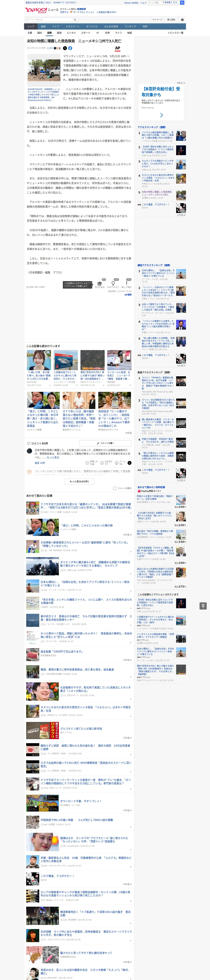Viewport: 210px width, 980px height.
Task: Share the article on X
Action: point(65,48)
